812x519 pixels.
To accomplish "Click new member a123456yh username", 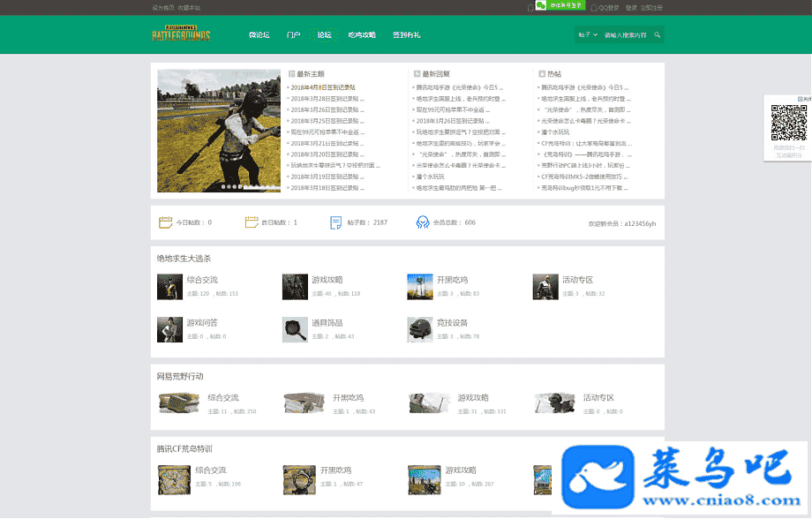I will point(640,223).
